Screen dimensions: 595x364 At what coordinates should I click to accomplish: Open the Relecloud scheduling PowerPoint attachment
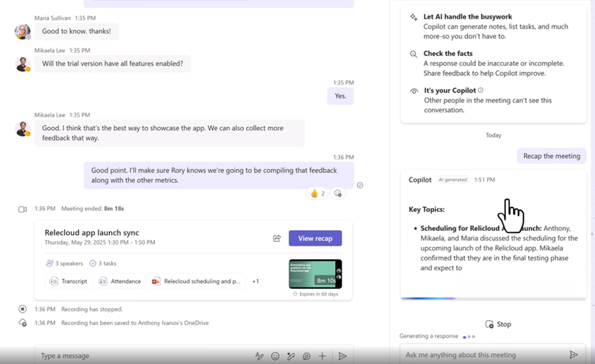[x=196, y=281]
